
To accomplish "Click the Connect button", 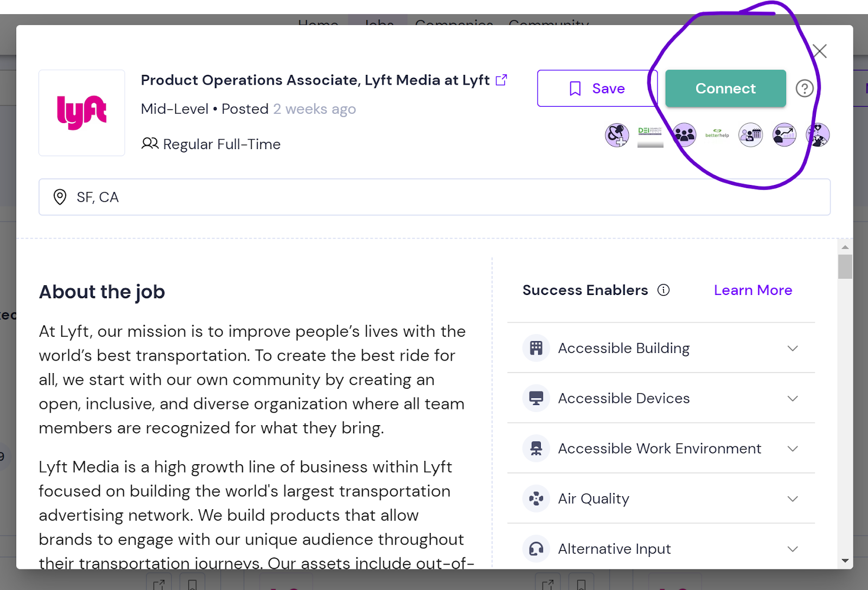I will [x=725, y=88].
